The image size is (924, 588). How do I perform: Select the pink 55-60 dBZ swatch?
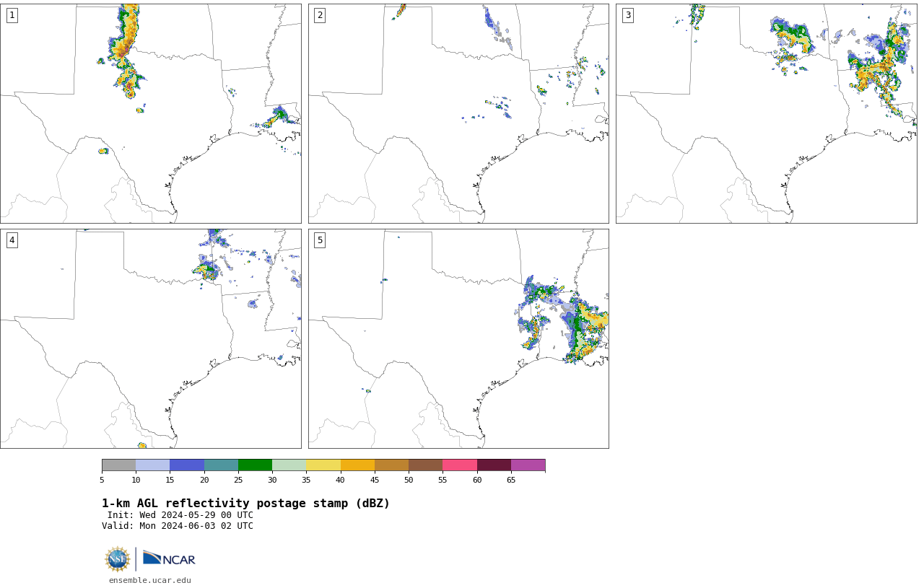(x=460, y=465)
